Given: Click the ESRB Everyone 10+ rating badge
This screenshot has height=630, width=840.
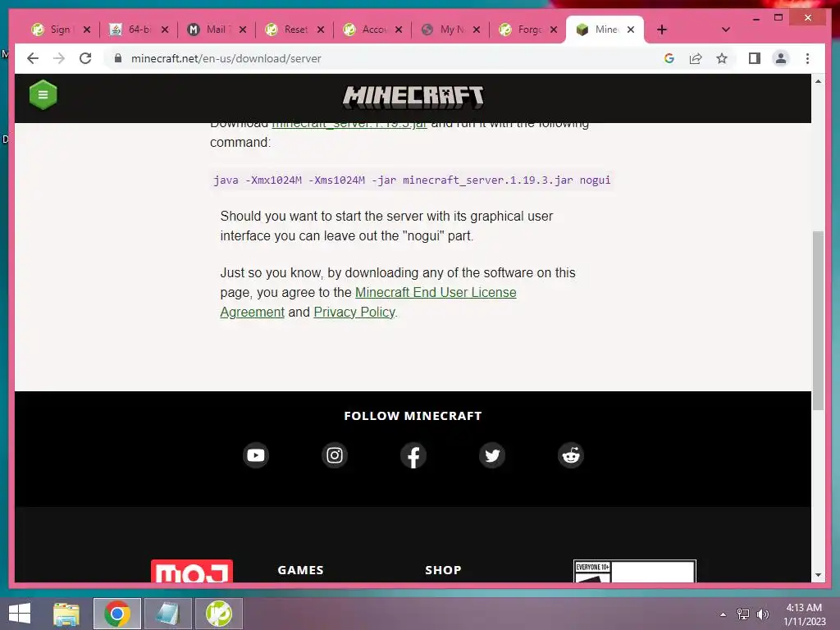Looking at the screenshot, I should click(x=635, y=571).
